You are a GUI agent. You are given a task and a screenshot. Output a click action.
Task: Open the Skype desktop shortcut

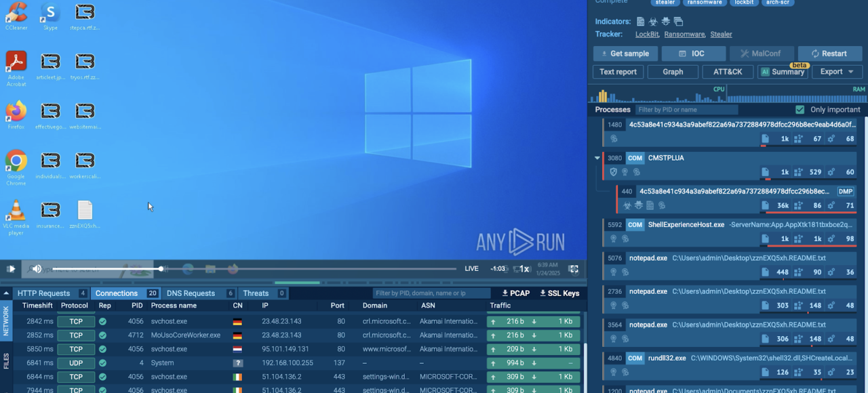(x=50, y=16)
